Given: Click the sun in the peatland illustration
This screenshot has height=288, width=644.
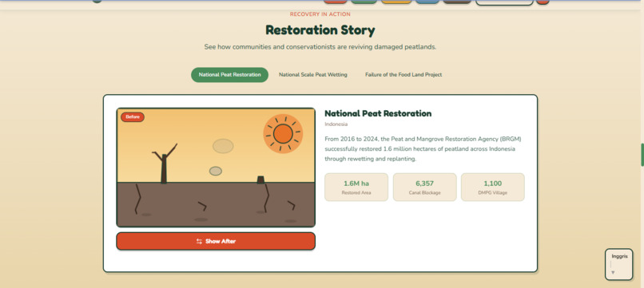Looking at the screenshot, I should (x=283, y=134).
